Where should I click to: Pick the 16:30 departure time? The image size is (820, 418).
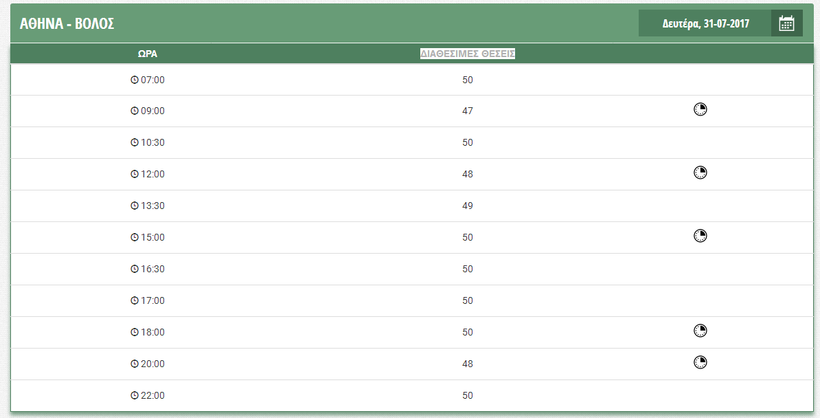[153, 269]
